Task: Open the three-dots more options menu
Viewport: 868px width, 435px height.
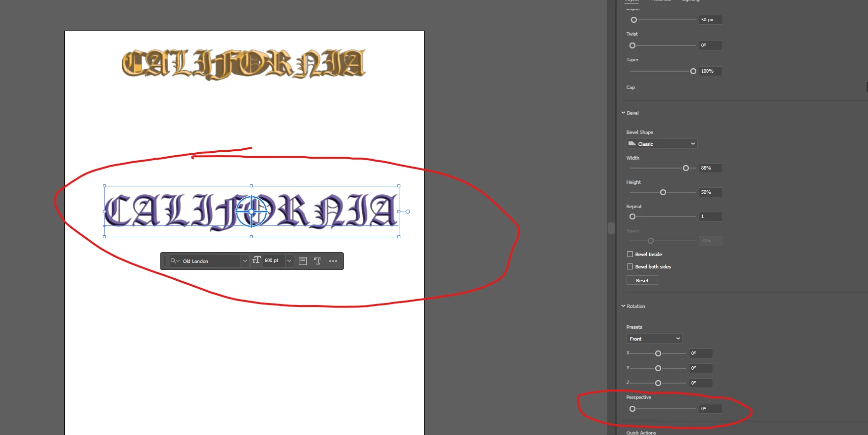Action: point(333,261)
